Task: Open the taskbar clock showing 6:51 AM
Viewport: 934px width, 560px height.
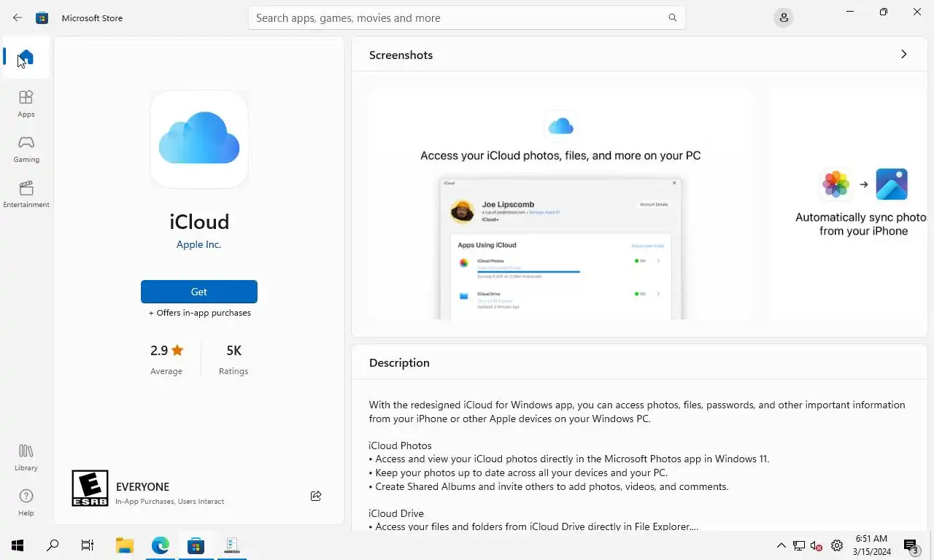Action: 871,545
